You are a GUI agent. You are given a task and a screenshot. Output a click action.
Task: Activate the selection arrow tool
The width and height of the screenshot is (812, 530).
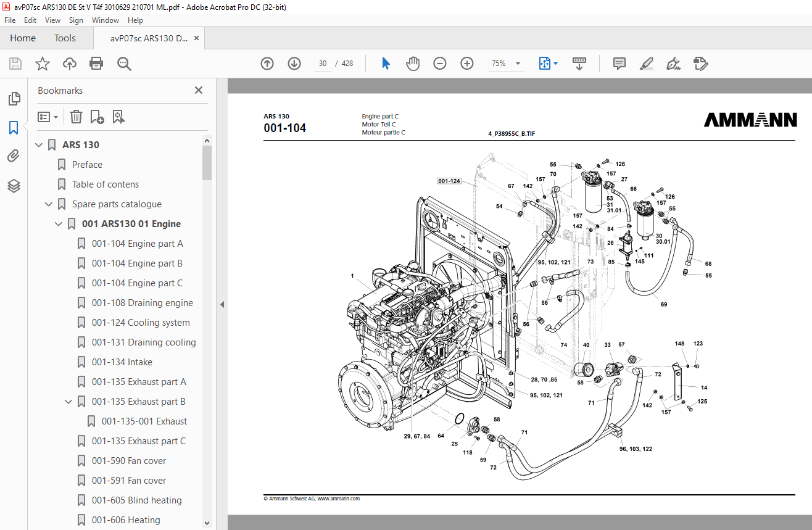click(x=386, y=64)
